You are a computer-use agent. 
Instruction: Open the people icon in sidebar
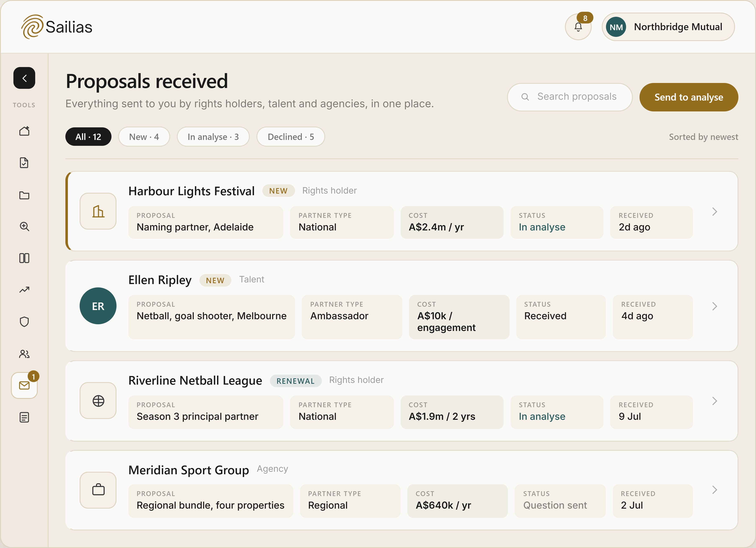(x=24, y=354)
